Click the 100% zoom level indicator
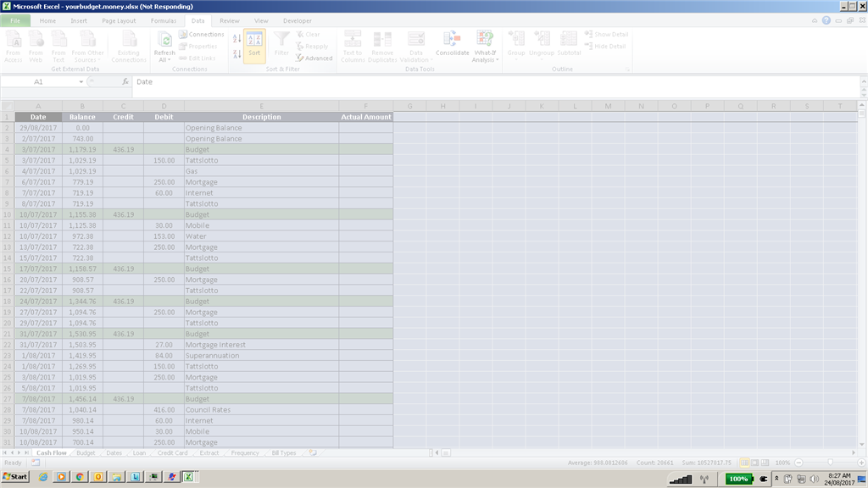 tap(782, 463)
